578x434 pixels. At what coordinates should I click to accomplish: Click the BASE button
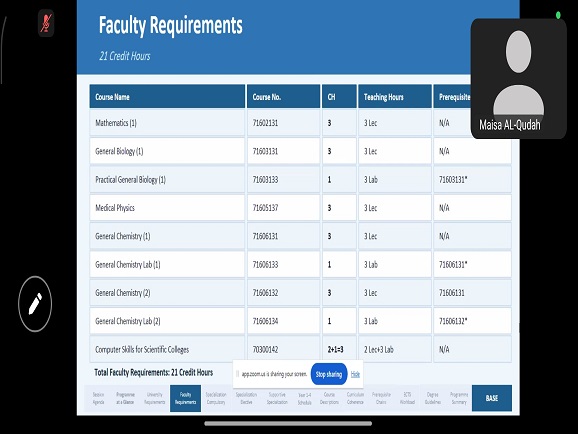coord(492,398)
